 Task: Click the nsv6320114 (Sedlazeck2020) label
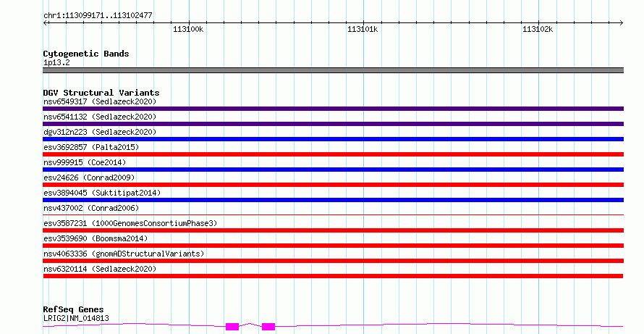tap(100, 269)
